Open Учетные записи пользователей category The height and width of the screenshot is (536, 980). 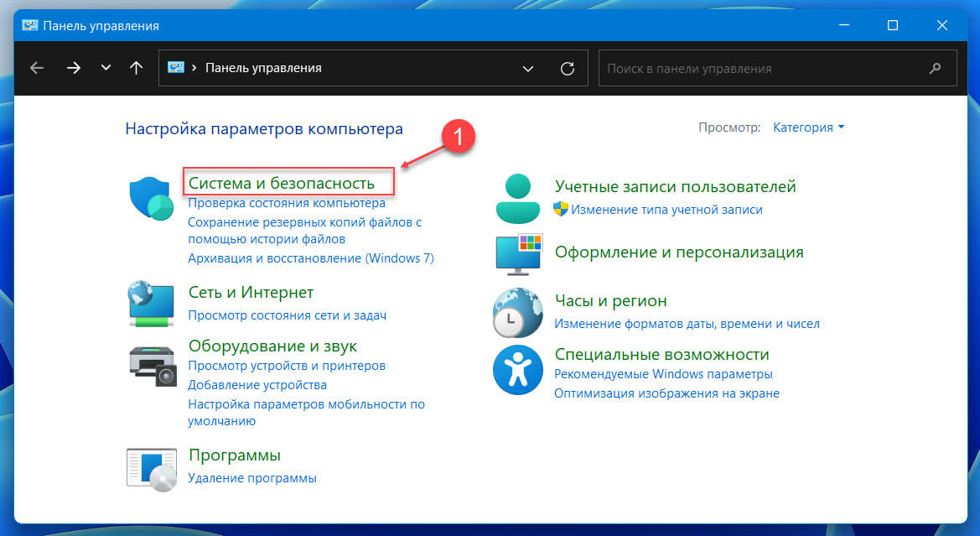pyautogui.click(x=675, y=186)
